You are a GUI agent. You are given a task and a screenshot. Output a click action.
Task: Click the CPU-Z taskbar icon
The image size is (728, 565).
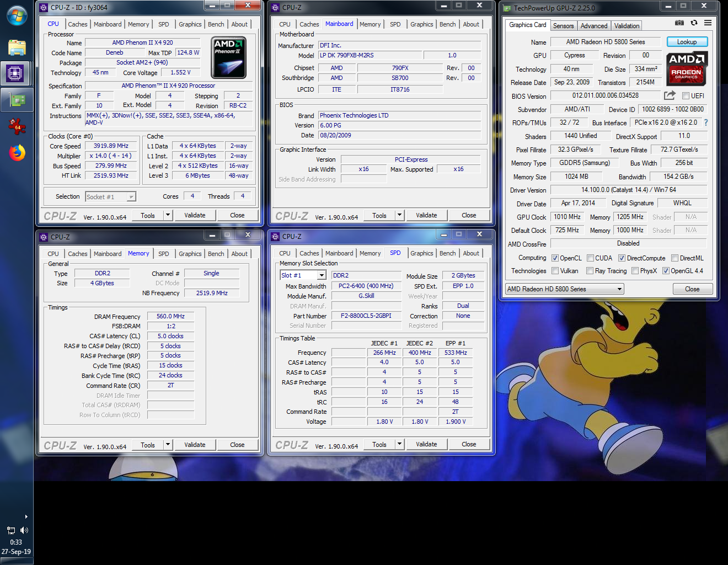point(15,73)
